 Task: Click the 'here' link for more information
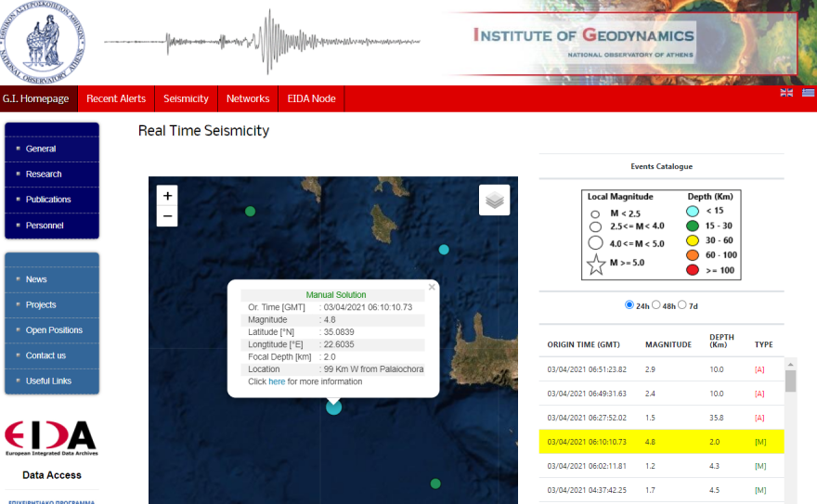277,381
